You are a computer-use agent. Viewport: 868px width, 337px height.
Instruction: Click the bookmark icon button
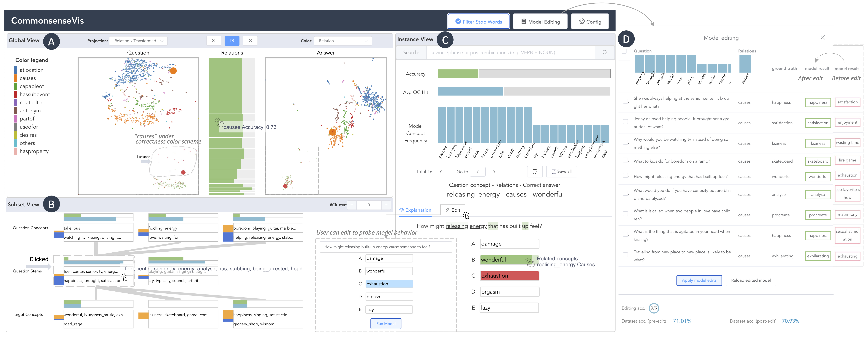(535, 172)
